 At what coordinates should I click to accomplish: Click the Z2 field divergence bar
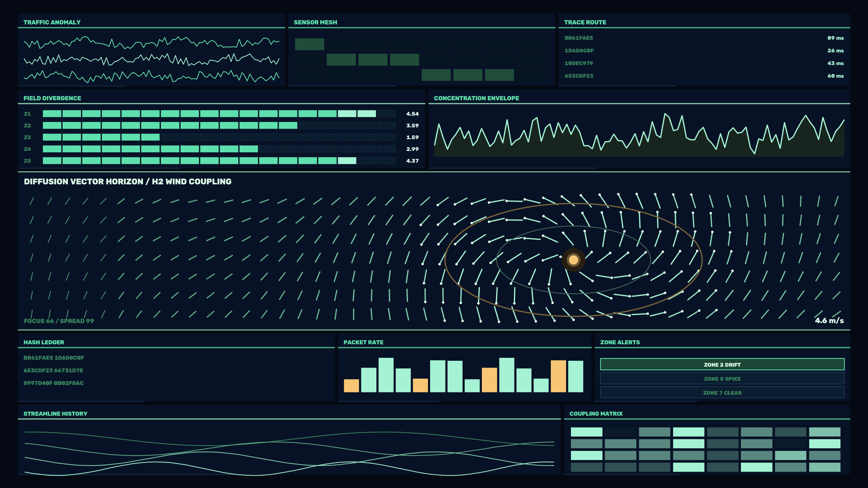pos(219,126)
